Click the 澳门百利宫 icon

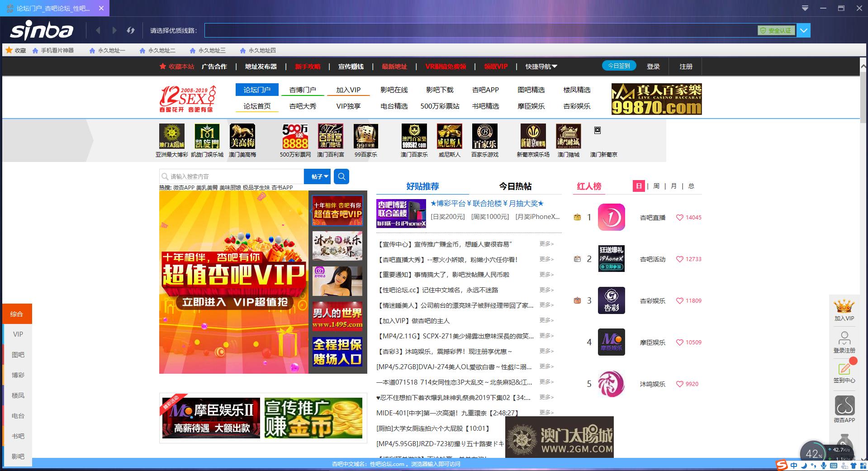coord(331,136)
